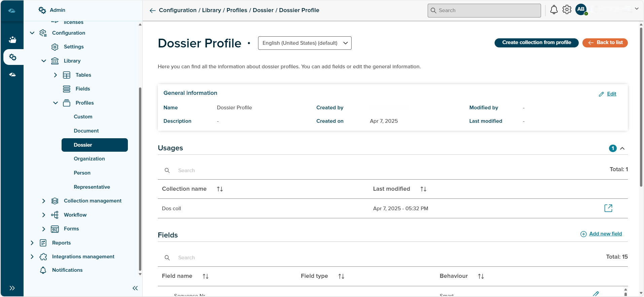Click the Tables grid icon
This screenshot has height=297, width=644.
(x=67, y=75)
